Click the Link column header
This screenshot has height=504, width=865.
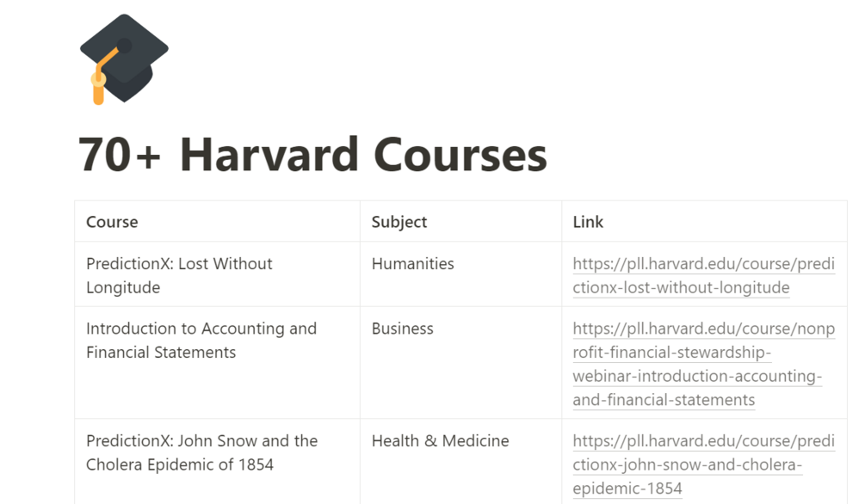588,222
